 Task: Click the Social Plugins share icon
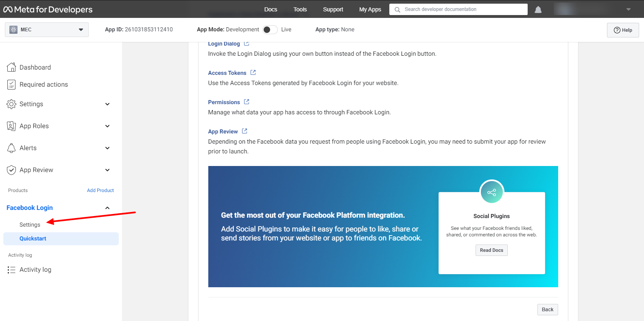coord(492,192)
